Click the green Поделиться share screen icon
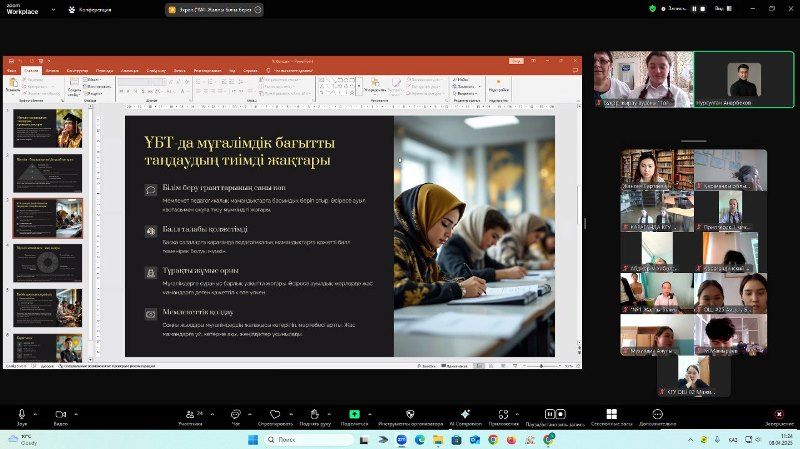 coord(354,414)
